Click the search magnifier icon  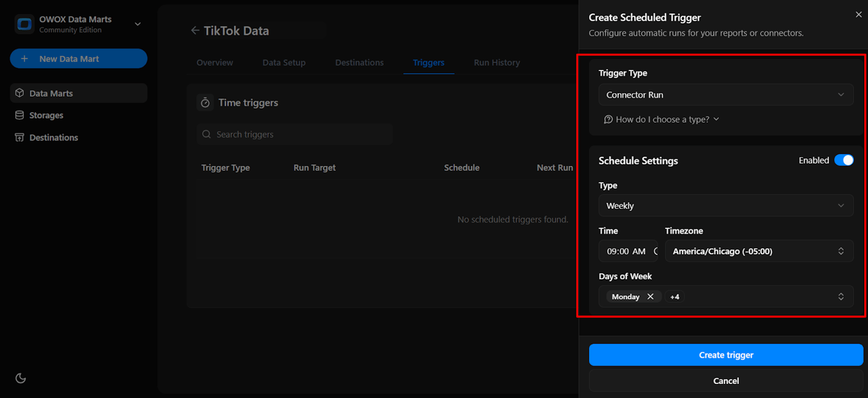coord(207,134)
